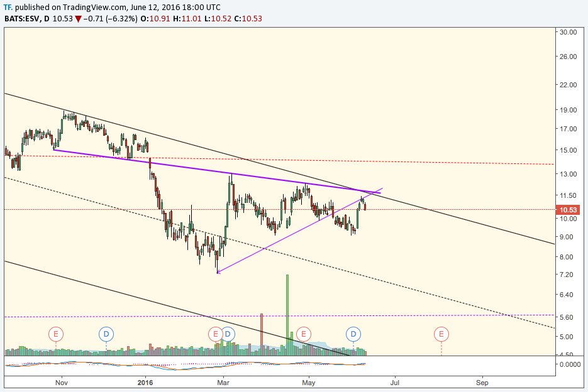Screen dimensions: 588x392
Task: Click the published on TradingView.com header text
Action: click(x=118, y=7)
